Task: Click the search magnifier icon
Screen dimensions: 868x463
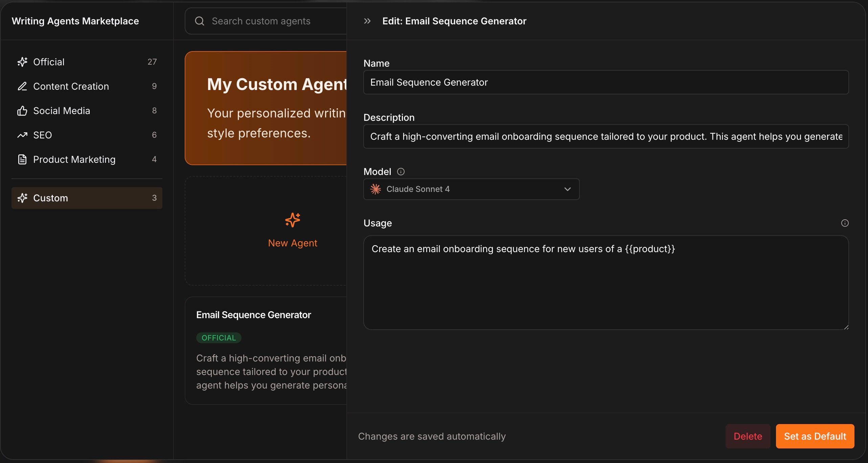Action: pos(200,21)
